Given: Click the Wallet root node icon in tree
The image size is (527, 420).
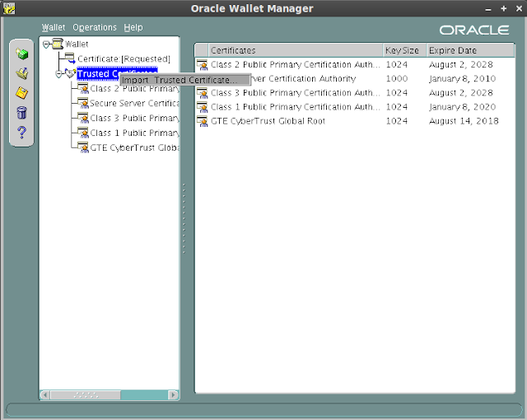Looking at the screenshot, I should [58, 44].
